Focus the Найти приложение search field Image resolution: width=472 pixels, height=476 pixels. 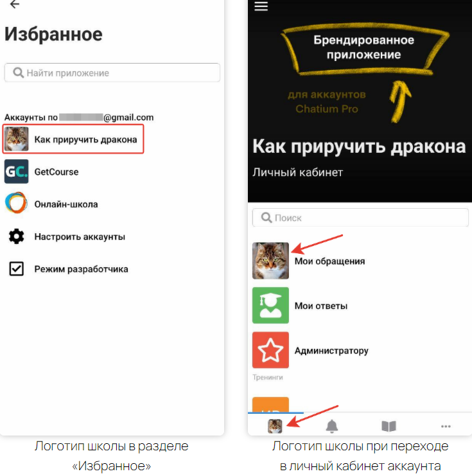(x=112, y=73)
